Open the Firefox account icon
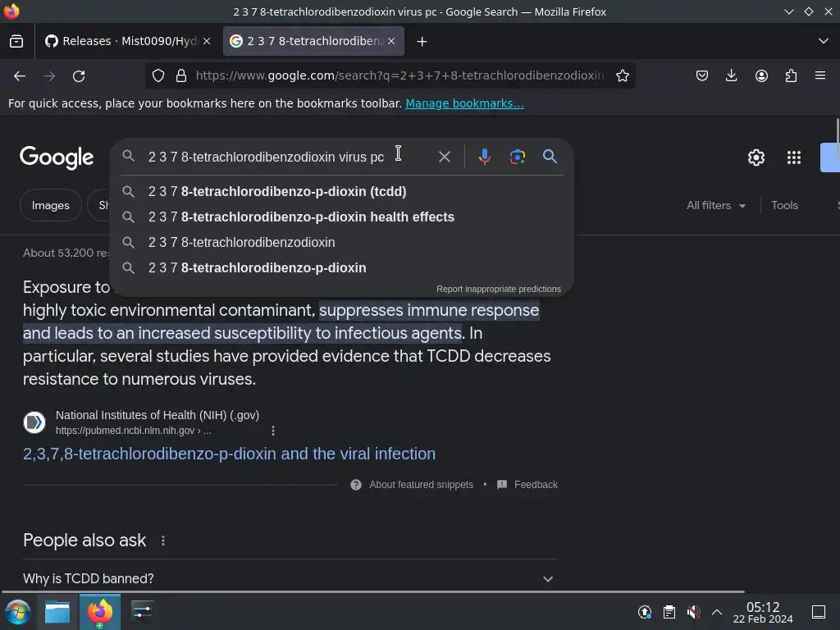The height and width of the screenshot is (630, 840). coord(761,75)
